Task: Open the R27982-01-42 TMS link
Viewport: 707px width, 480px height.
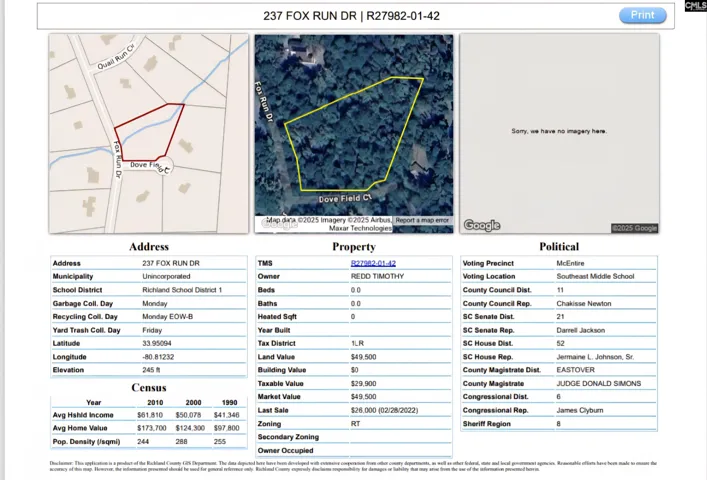Action: 373,263
